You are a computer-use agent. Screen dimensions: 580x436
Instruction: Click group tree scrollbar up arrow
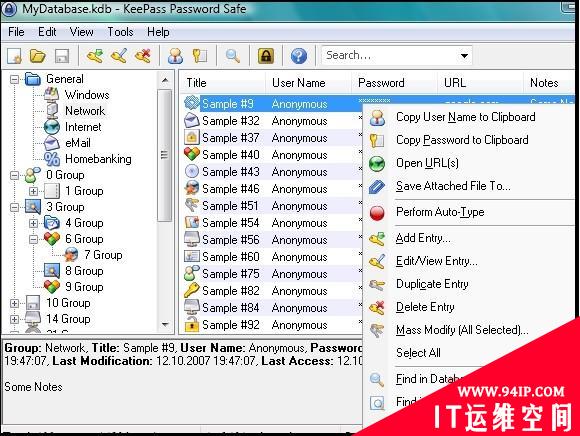pos(165,80)
